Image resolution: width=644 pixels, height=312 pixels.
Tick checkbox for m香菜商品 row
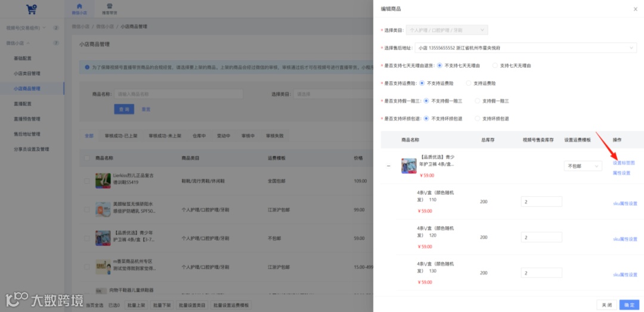coord(86,267)
